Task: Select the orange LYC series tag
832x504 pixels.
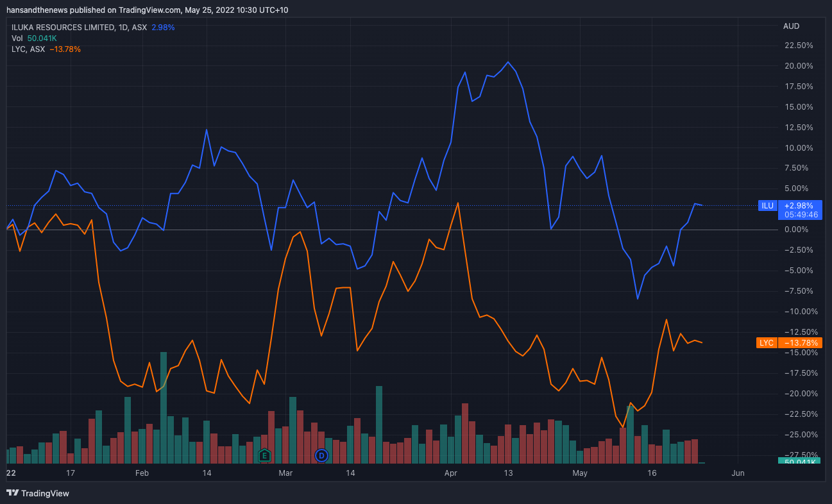Action: 767,343
